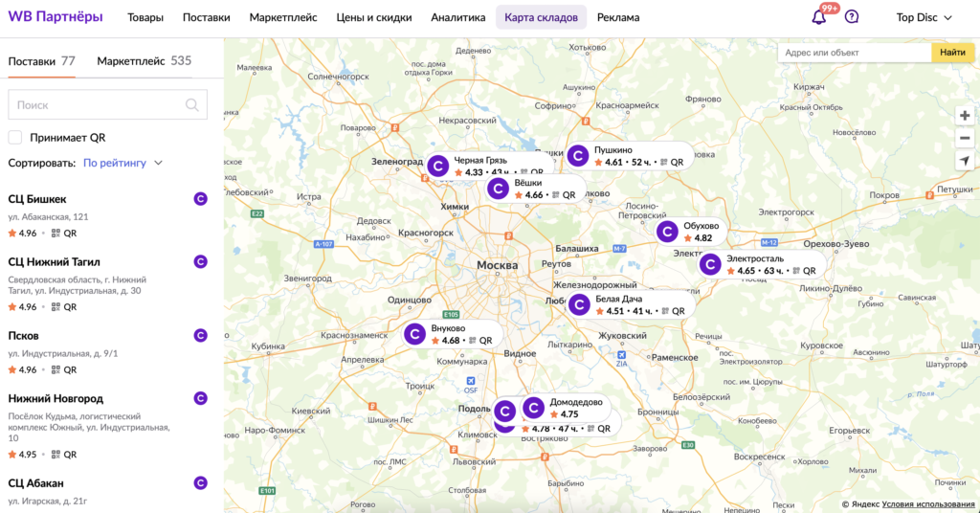The image size is (980, 513).
Task: Open the По рейтингу sort dropdown
Action: point(122,163)
